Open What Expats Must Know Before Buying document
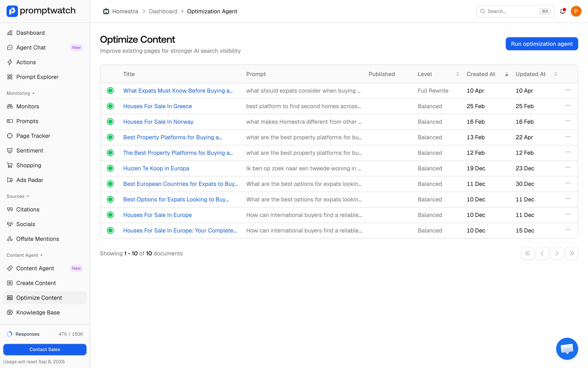 pyautogui.click(x=178, y=91)
